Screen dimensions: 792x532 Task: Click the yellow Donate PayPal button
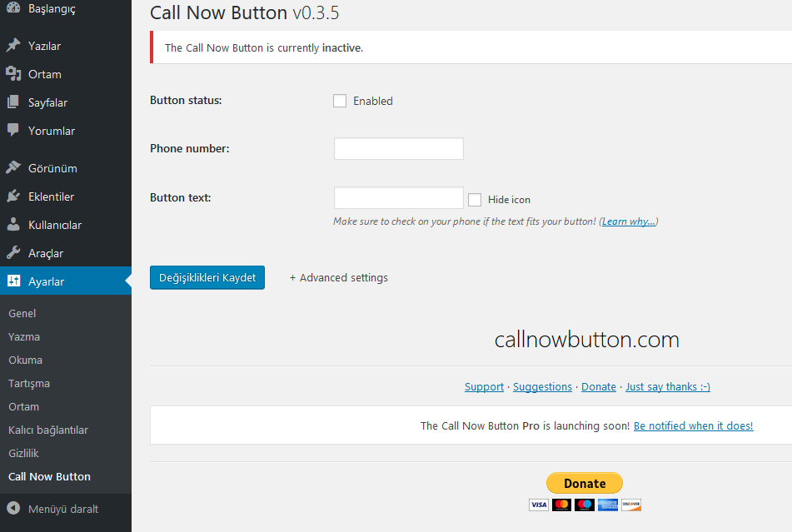tap(585, 483)
